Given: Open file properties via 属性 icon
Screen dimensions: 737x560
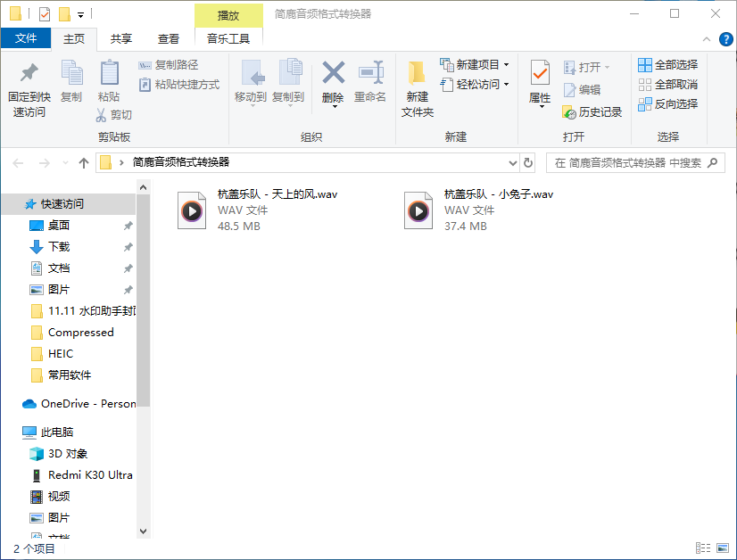Looking at the screenshot, I should click(x=539, y=85).
